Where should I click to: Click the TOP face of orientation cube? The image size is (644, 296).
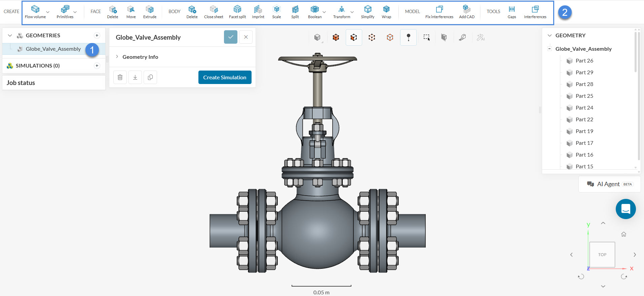[602, 255]
